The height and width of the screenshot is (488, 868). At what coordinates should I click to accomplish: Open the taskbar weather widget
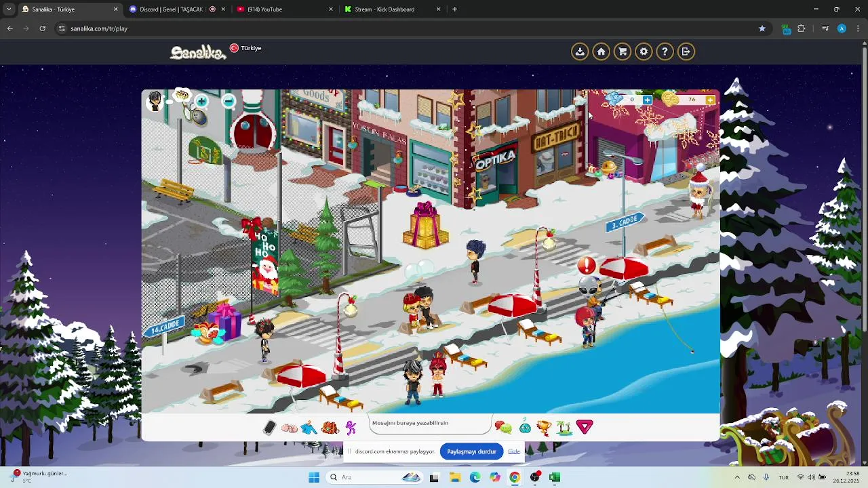(39, 476)
